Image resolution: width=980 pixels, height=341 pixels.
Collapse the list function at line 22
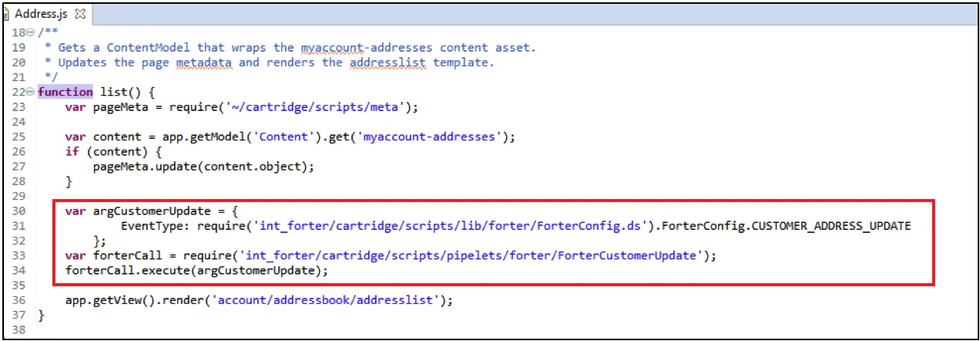coord(30,92)
